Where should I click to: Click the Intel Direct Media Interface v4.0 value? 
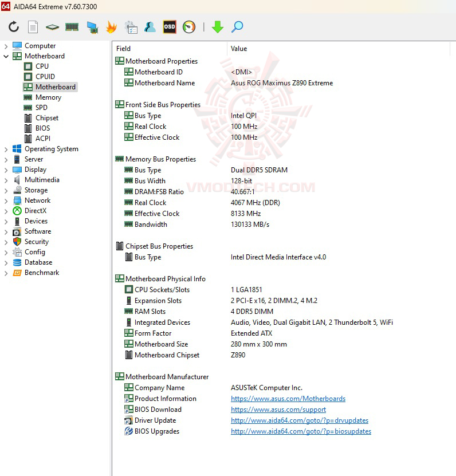click(x=278, y=257)
